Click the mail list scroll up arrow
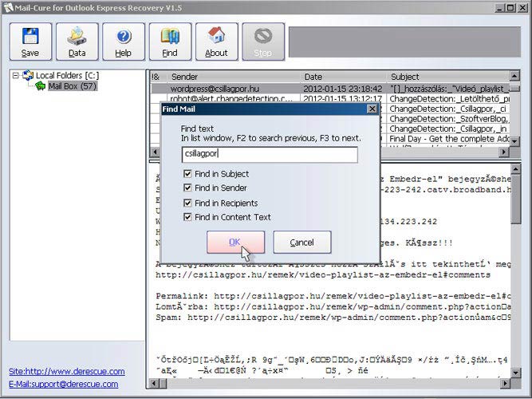 [514, 76]
